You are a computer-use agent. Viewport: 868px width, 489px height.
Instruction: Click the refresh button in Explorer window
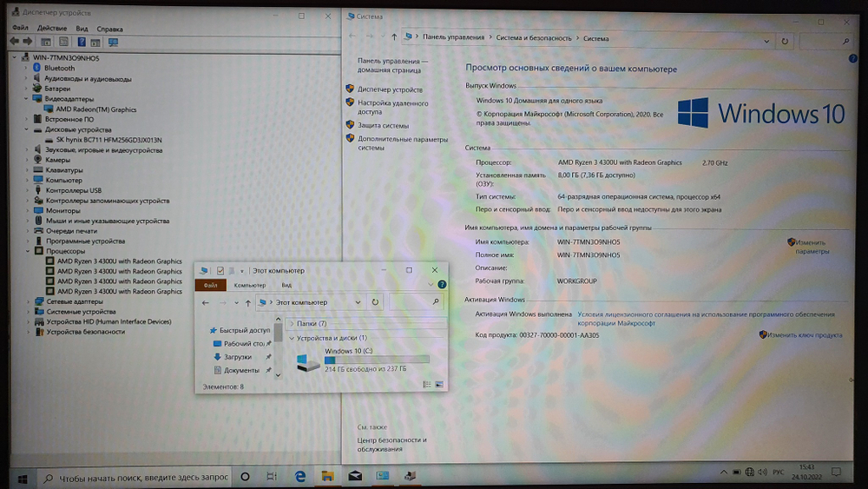(x=375, y=302)
